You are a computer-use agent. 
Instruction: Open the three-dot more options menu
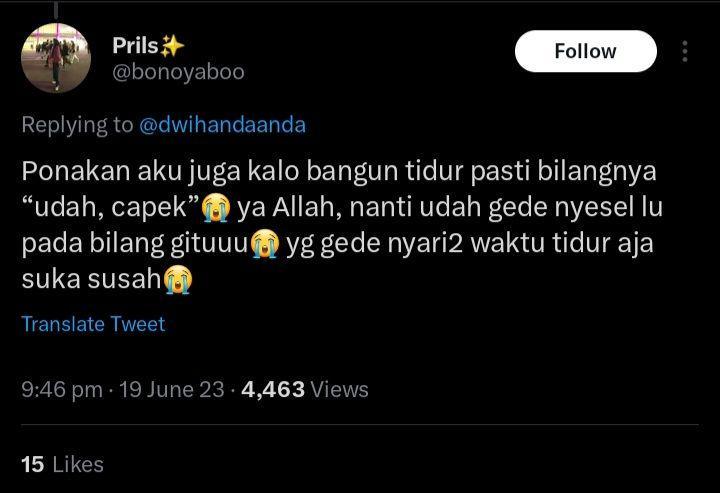coord(685,51)
